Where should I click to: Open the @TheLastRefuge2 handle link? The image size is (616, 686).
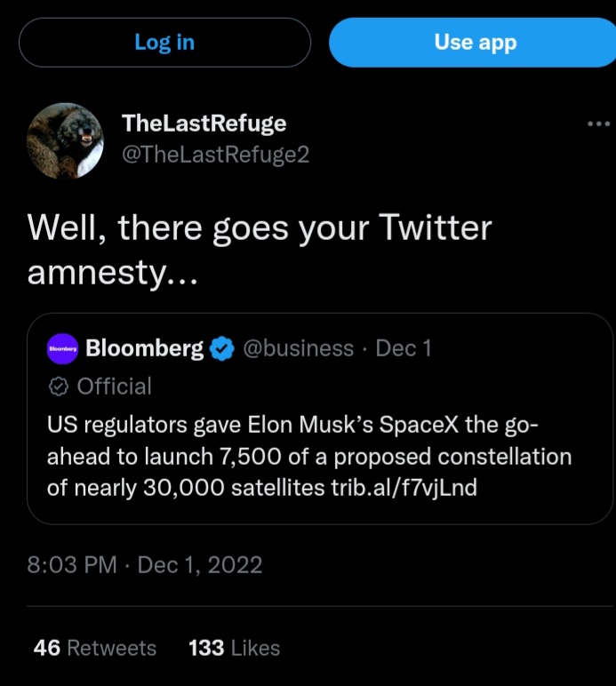coord(214,154)
